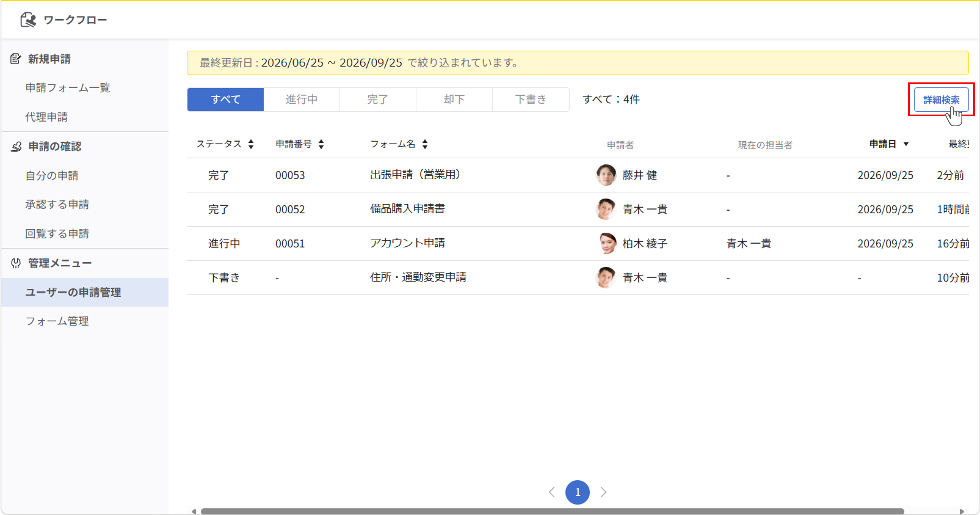Click the 現在の担当者 column header
980x515 pixels.
(765, 145)
